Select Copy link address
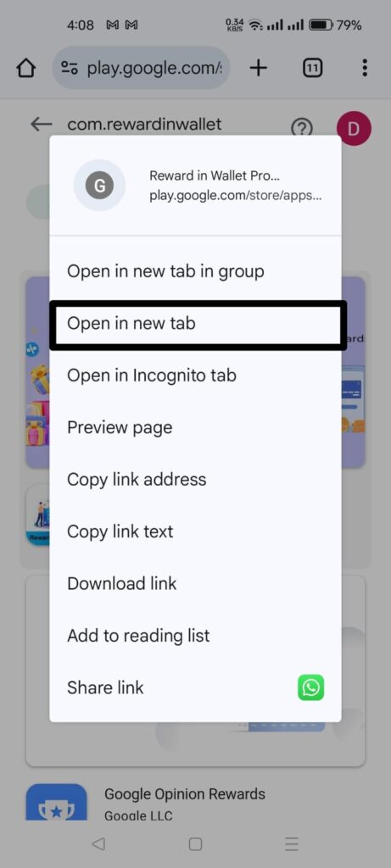391x868 pixels. [195, 480]
